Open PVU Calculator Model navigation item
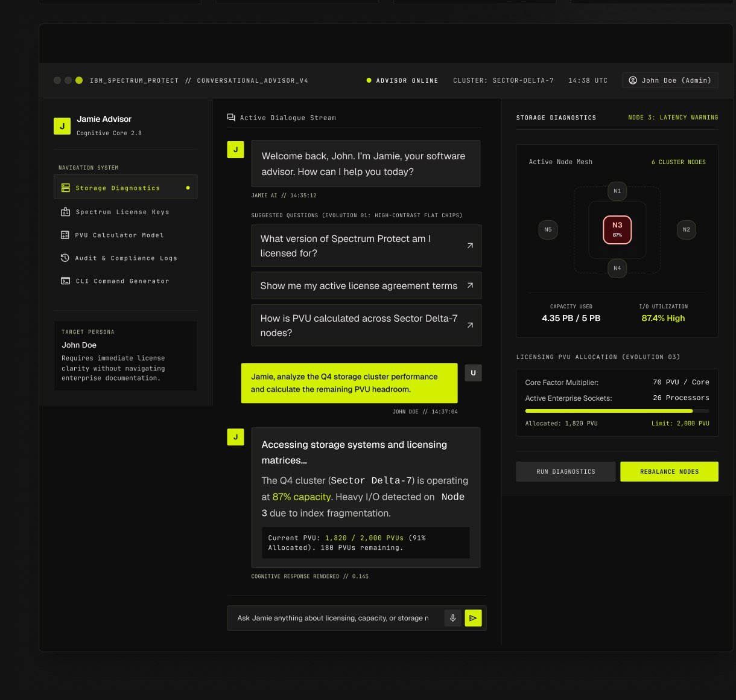This screenshot has width=736, height=700. point(125,235)
